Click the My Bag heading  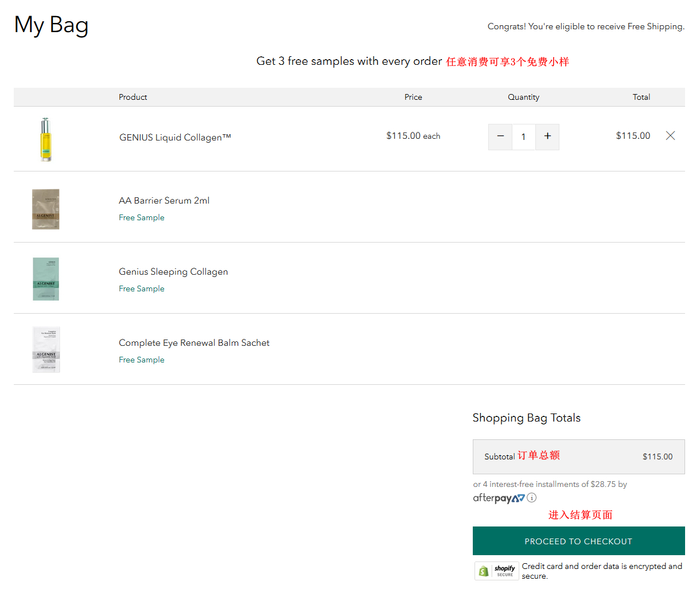tap(52, 25)
